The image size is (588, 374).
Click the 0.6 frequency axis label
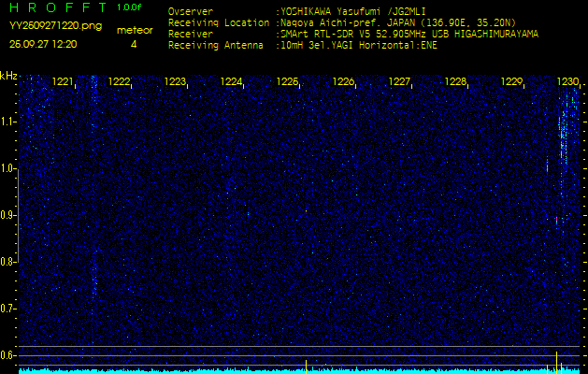8,354
